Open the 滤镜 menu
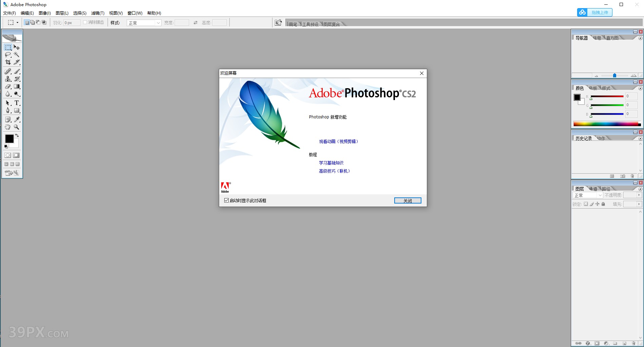The width and height of the screenshot is (644, 347). pos(98,13)
